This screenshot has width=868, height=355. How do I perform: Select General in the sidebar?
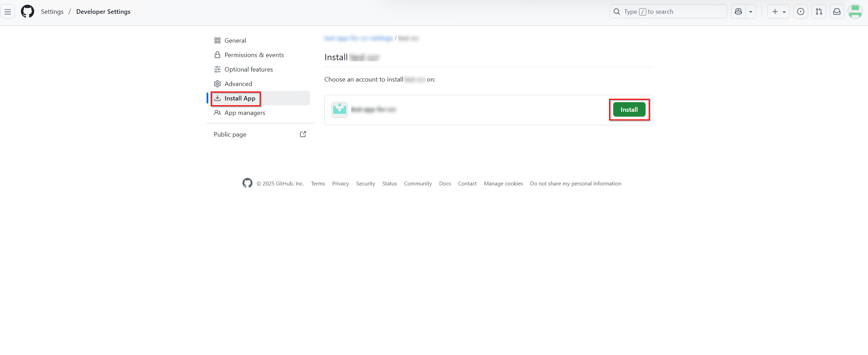point(235,41)
